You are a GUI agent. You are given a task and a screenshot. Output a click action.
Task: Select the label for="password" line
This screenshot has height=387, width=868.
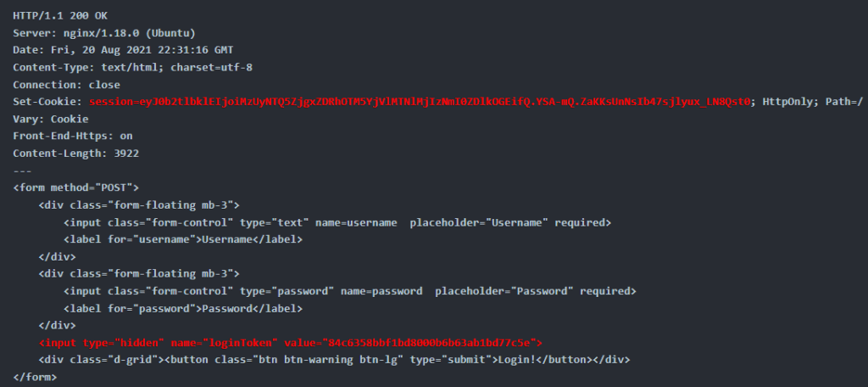click(x=183, y=309)
